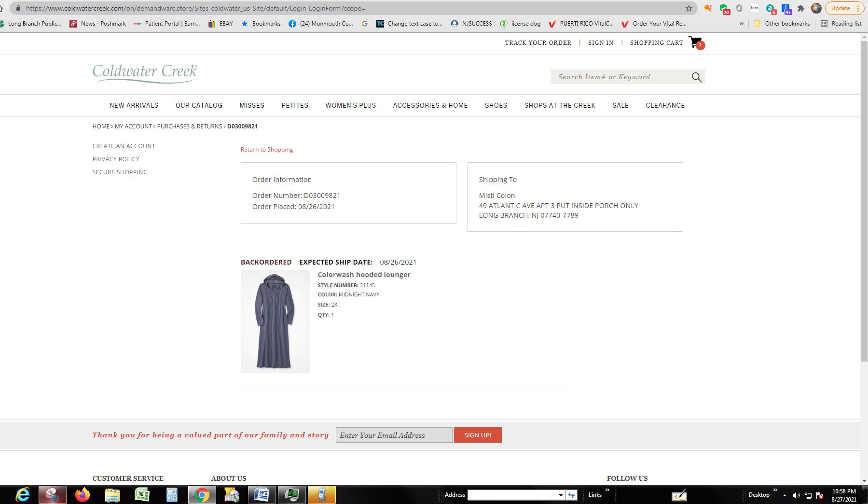868x504 pixels.
Task: Open the WOMEN'S PLUS menu
Action: 351,105
